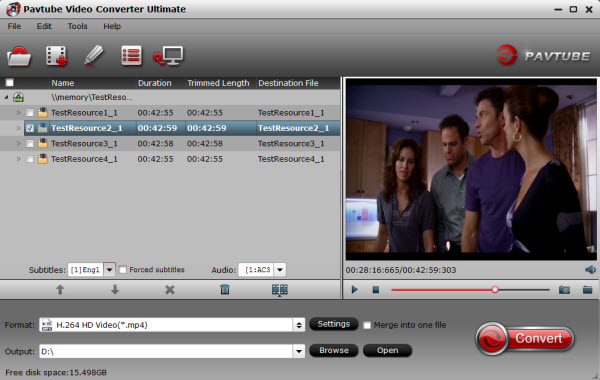The width and height of the screenshot is (600, 380).
Task: Open the task list icon in toolbar
Action: click(x=131, y=56)
